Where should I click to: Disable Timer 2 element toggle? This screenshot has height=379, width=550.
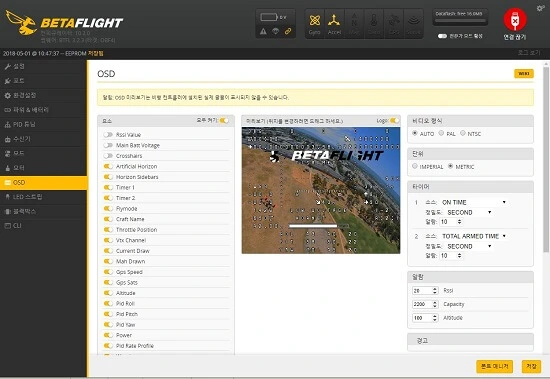tap(108, 198)
